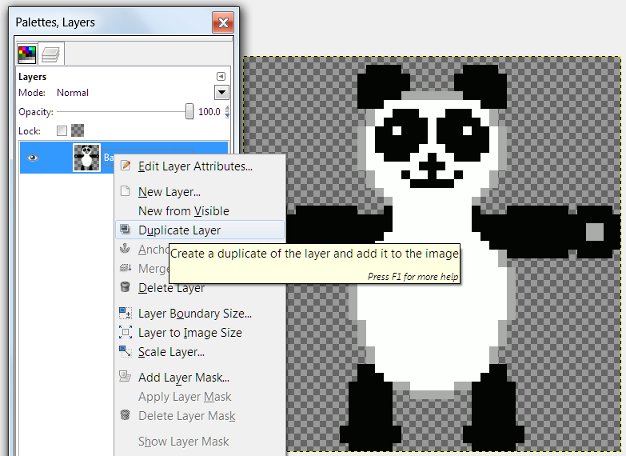Screen dimensions: 626x456
Task: Click the Scale Layer icon
Action: click(125, 352)
